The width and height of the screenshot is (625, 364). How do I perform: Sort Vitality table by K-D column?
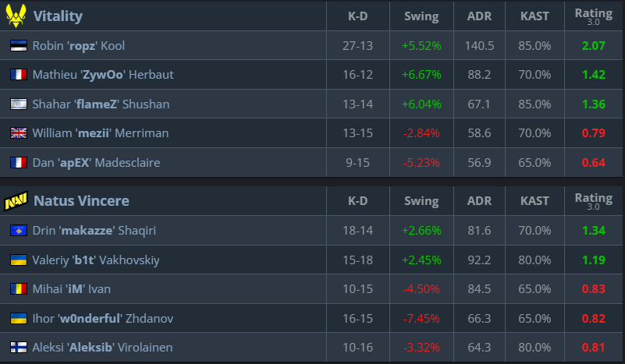pyautogui.click(x=357, y=16)
